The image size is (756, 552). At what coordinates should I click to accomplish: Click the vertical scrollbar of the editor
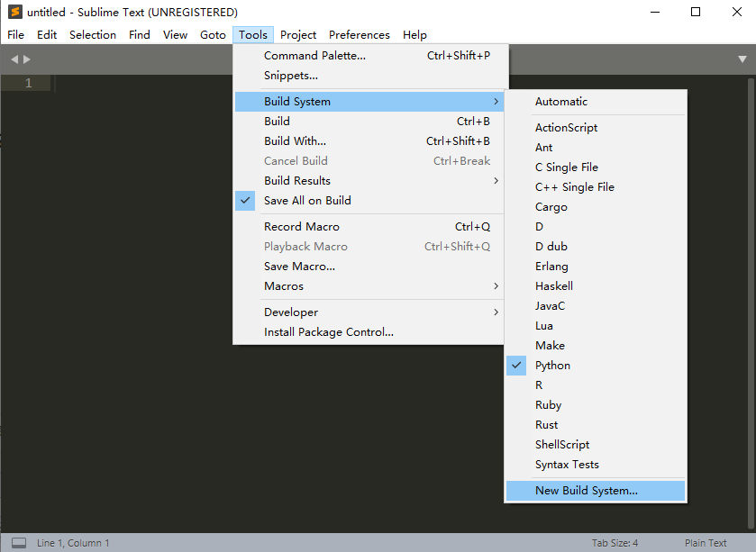pyautogui.click(x=751, y=303)
